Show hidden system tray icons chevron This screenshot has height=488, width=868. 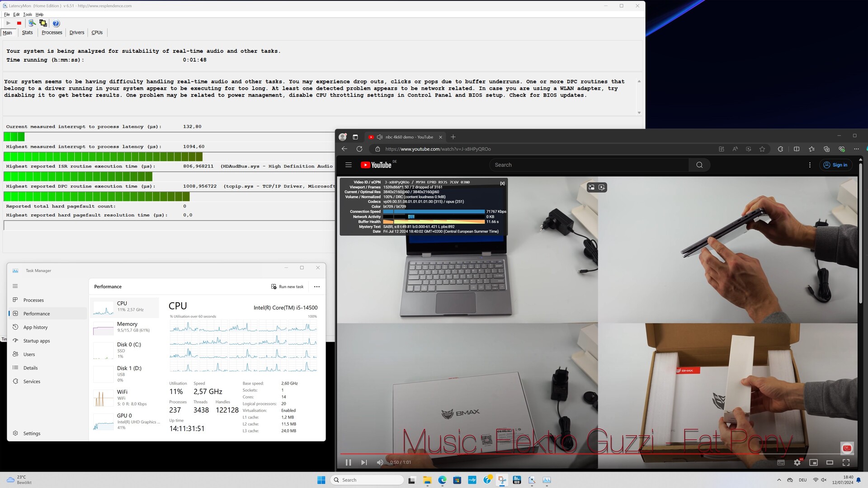tap(779, 480)
